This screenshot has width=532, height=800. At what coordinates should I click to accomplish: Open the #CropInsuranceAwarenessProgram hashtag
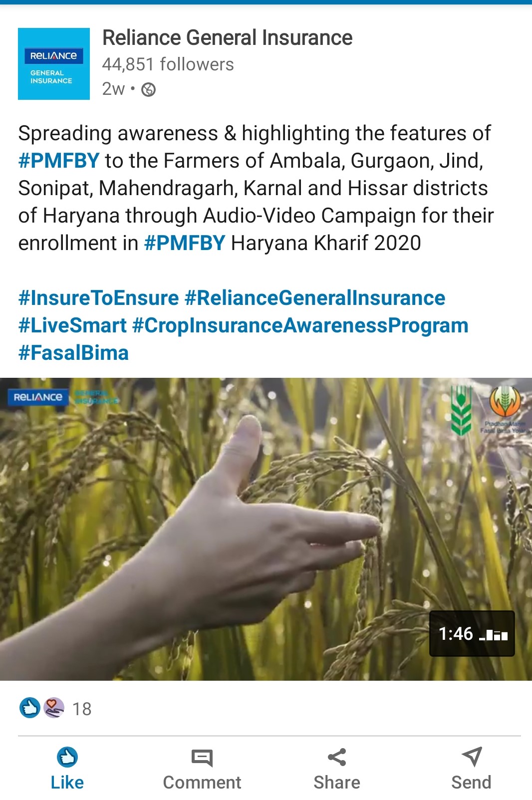tap(300, 325)
